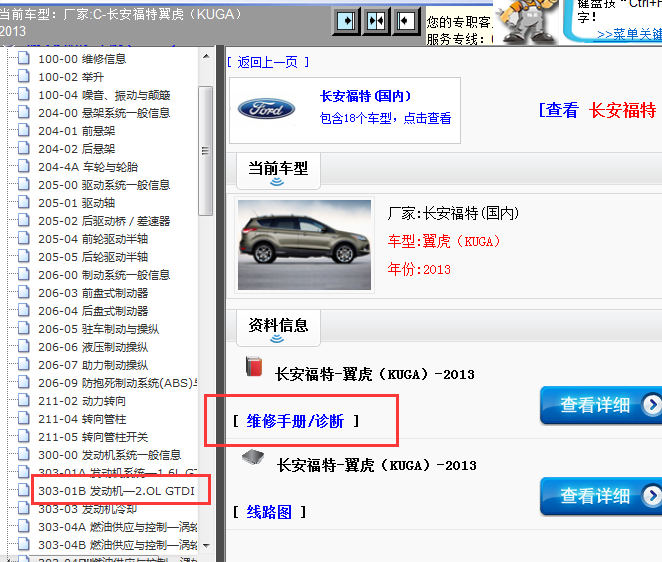This screenshot has width=662, height=562.
Task: Click the document icon for 204-01 前悬架
Action: 24,130
